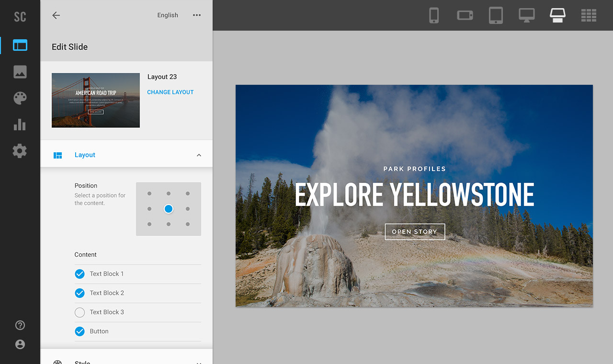This screenshot has width=613, height=364.
Task: Click the Position label
Action: (x=86, y=186)
